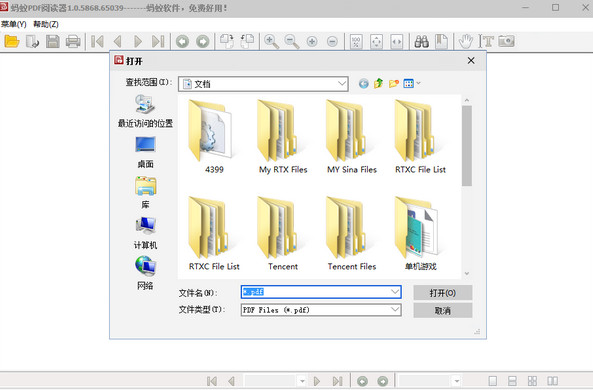The width and height of the screenshot is (593, 390).
Task: Open search with the binoculars icon
Action: pyautogui.click(x=421, y=41)
